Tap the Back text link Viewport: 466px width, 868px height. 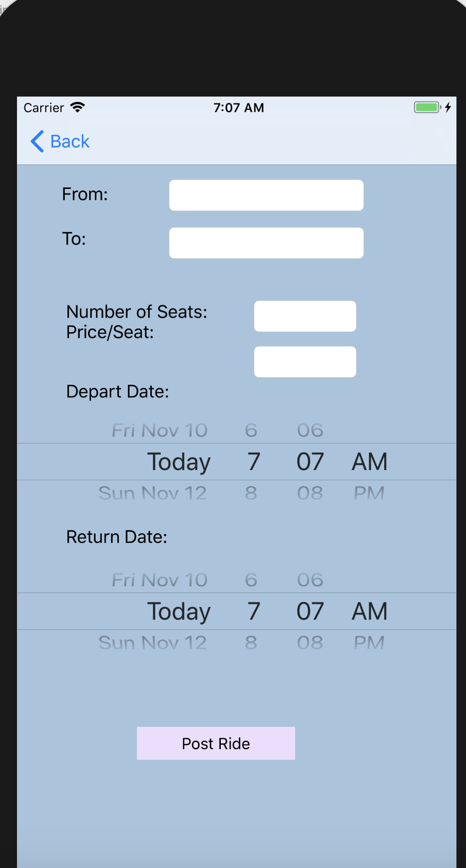click(x=70, y=142)
